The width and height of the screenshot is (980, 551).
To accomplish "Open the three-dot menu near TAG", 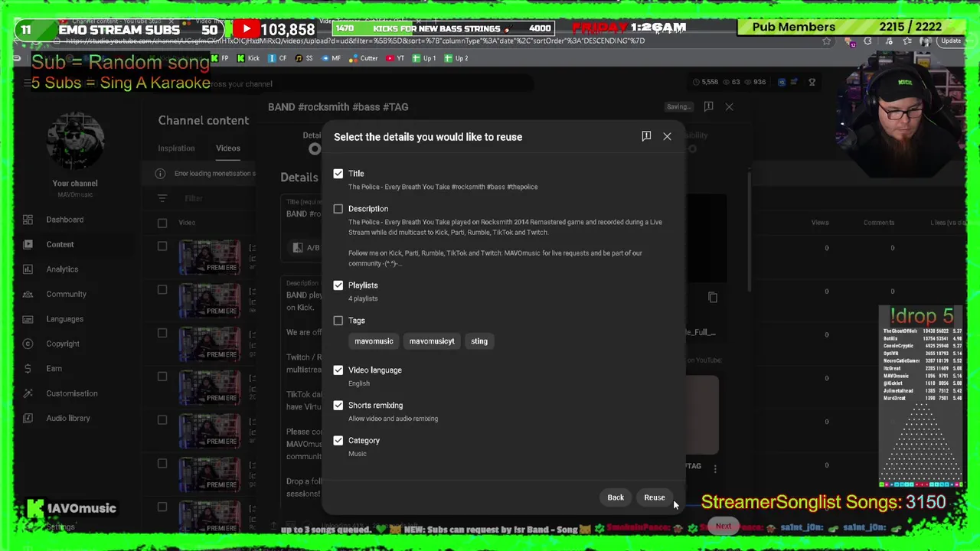I will (x=715, y=468).
